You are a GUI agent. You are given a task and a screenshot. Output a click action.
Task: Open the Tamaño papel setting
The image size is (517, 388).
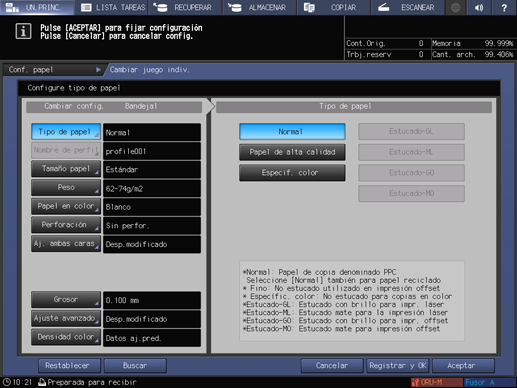[x=66, y=169]
